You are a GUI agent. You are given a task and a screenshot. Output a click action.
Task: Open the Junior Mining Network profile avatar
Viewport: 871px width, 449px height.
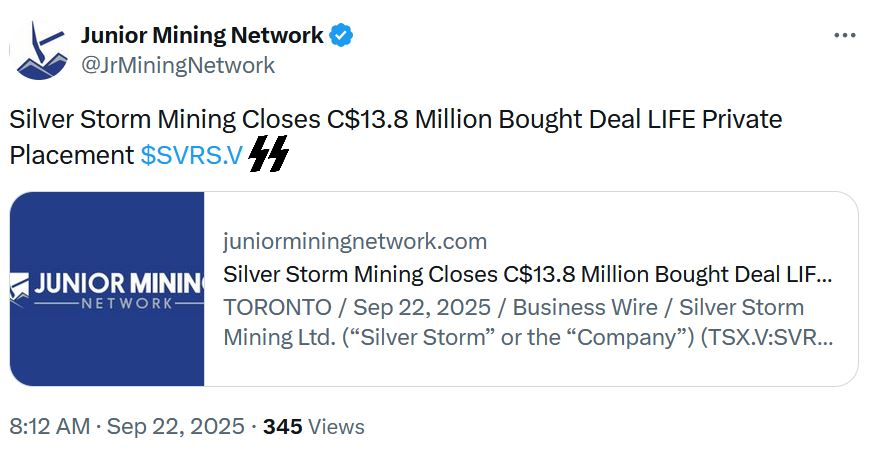41,50
